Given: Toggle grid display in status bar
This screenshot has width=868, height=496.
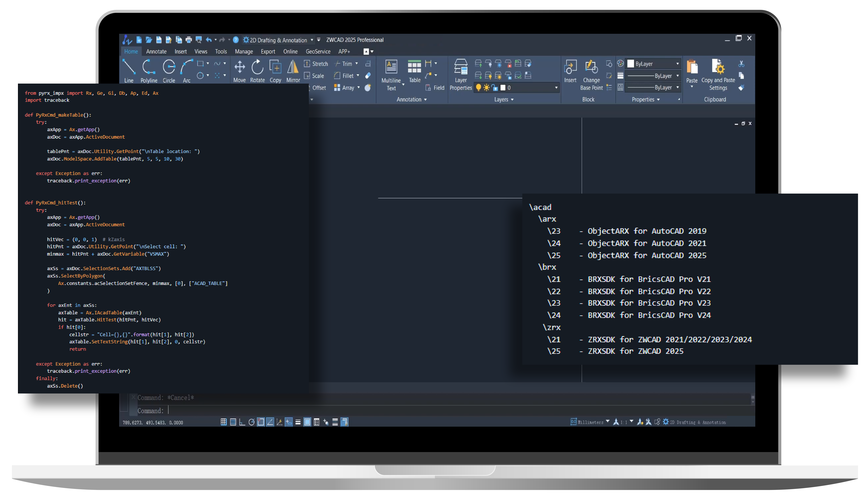Looking at the screenshot, I should tap(233, 422).
